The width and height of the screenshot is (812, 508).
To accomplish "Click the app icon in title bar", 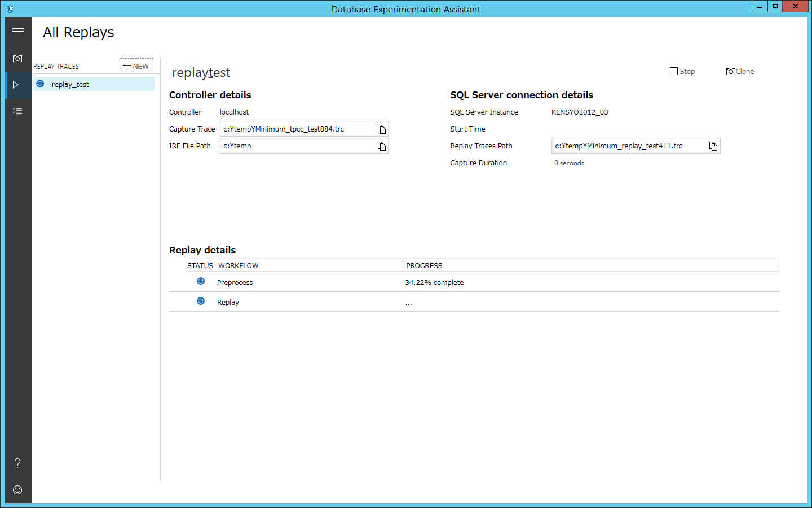I will click(10, 8).
